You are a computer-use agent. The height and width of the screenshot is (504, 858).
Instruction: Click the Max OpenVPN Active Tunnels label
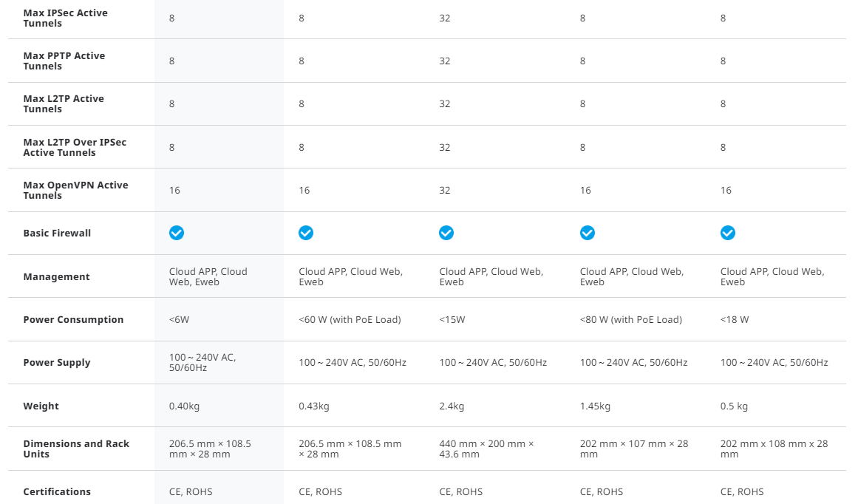coord(75,190)
